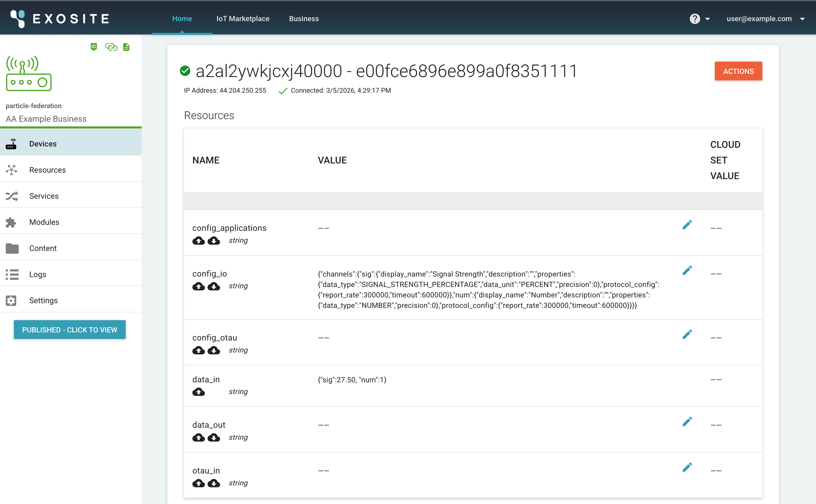Click cloud upload icon under data_in
The height and width of the screenshot is (504, 816).
pos(198,392)
